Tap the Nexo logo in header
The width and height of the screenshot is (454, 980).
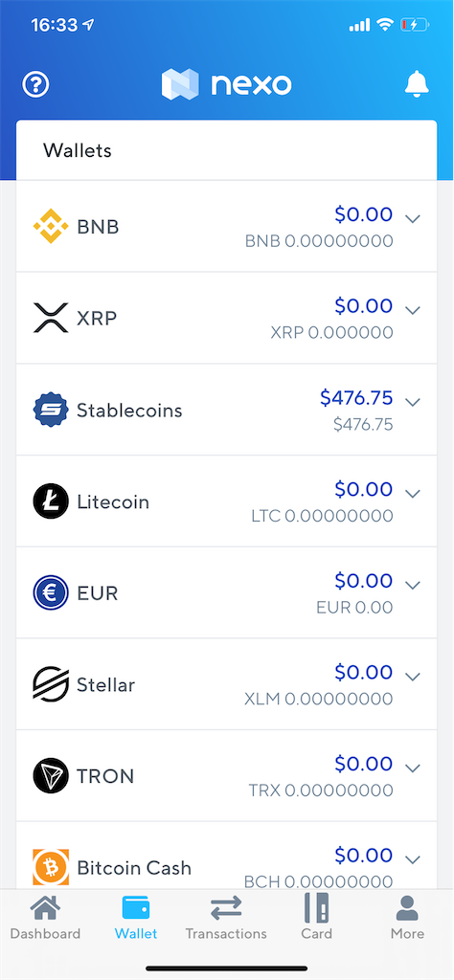point(226,84)
